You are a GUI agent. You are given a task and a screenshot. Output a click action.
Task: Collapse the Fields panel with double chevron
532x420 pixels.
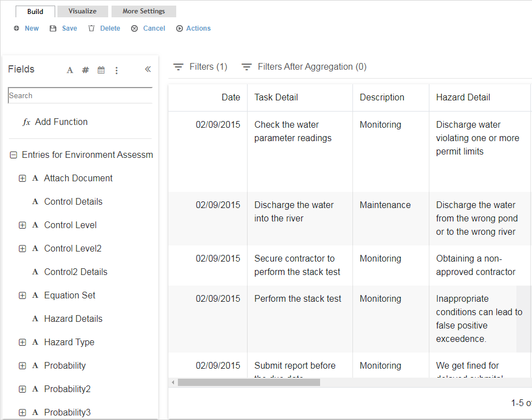(x=148, y=69)
